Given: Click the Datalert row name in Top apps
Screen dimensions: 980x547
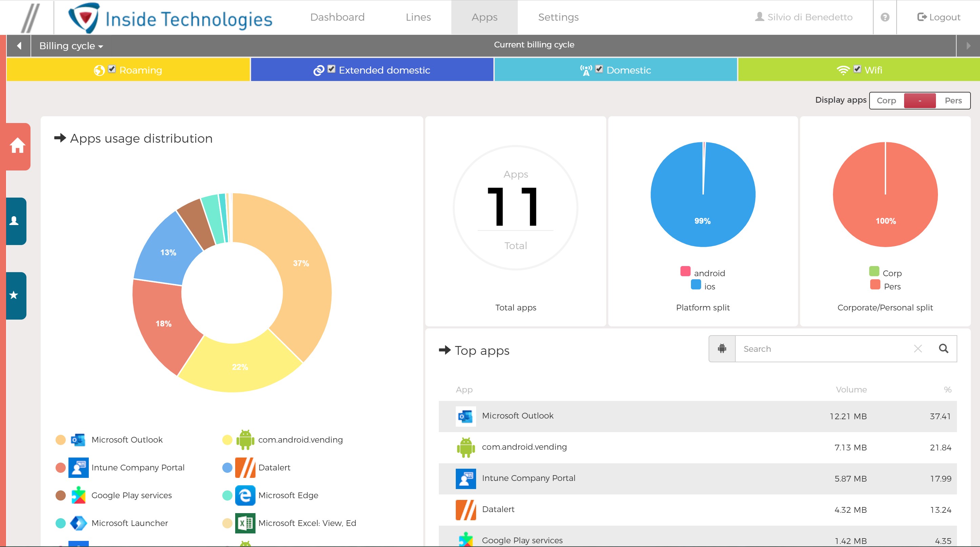Looking at the screenshot, I should [x=498, y=509].
